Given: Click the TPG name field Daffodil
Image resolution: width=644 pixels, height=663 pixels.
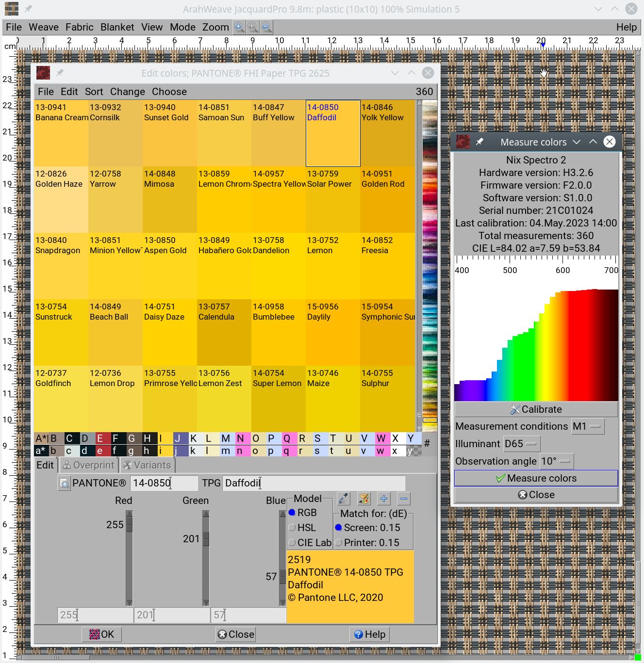Looking at the screenshot, I should [314, 483].
